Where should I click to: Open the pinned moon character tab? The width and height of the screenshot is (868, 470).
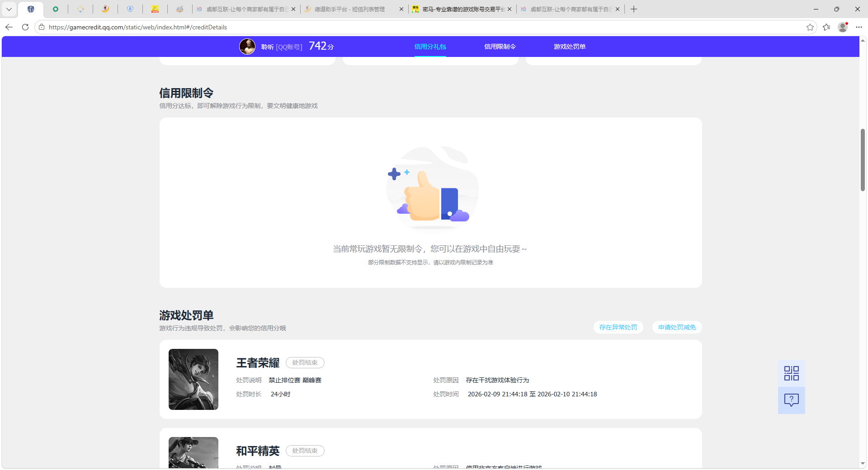105,9
